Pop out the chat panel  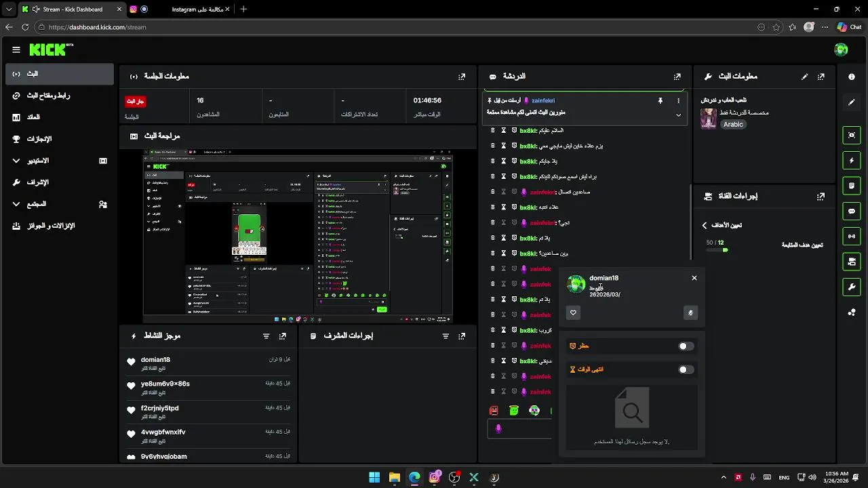(x=677, y=77)
